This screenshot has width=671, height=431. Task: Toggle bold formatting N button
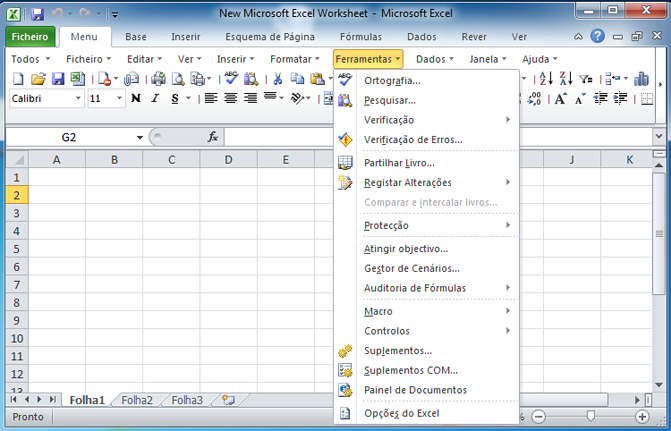pos(136,98)
